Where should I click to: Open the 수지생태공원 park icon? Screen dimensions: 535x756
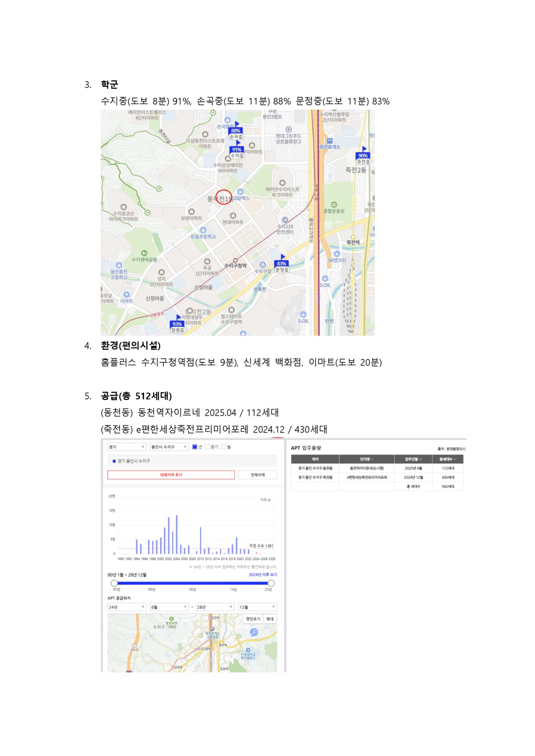pos(144,253)
